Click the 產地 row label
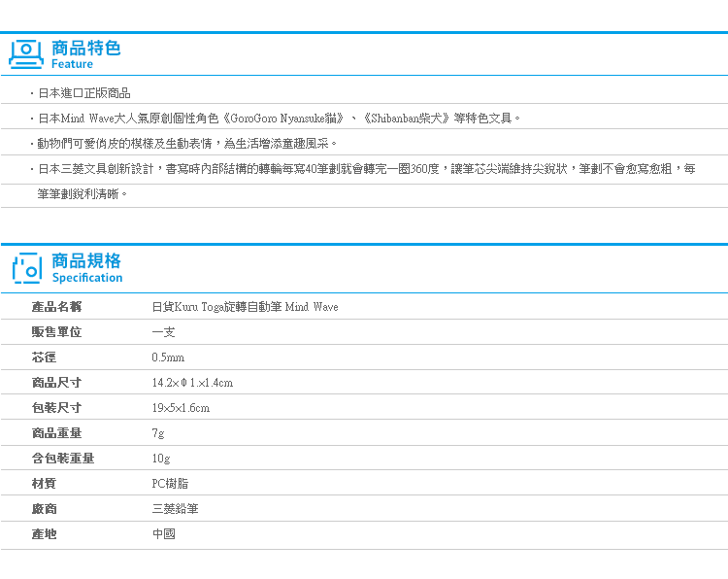The image size is (728, 579). [44, 534]
